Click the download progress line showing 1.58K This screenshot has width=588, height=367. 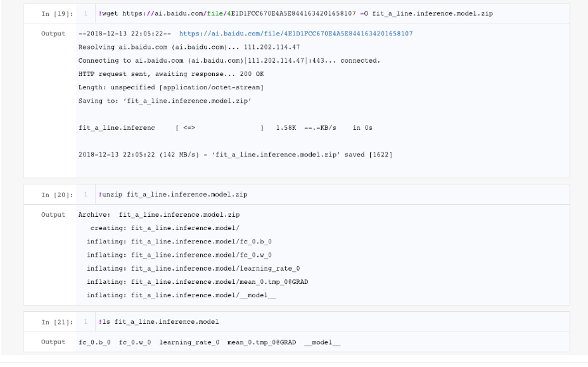coord(226,128)
